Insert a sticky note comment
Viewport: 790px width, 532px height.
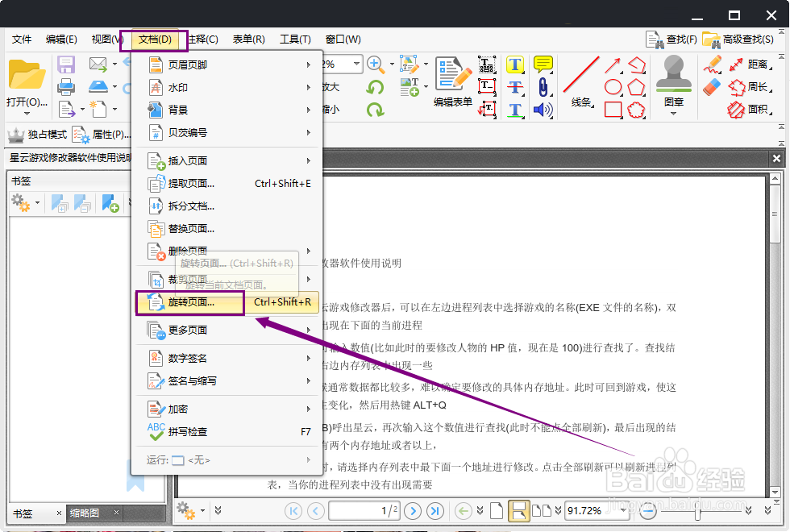click(x=542, y=64)
